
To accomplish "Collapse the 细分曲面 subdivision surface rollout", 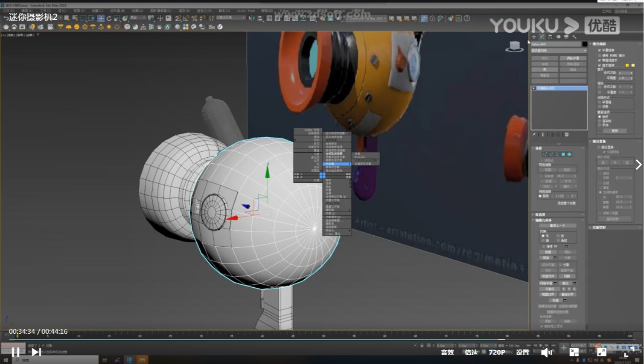I will coord(599,43).
